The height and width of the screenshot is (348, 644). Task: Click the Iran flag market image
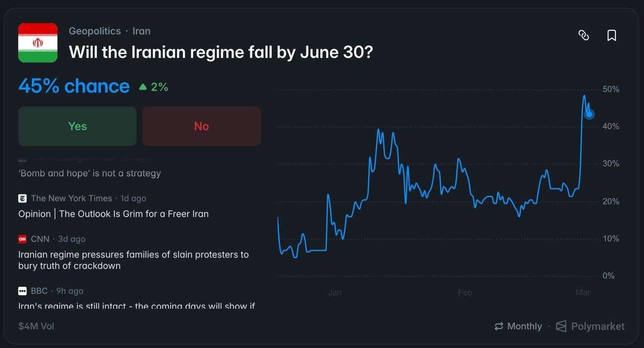coord(38,43)
